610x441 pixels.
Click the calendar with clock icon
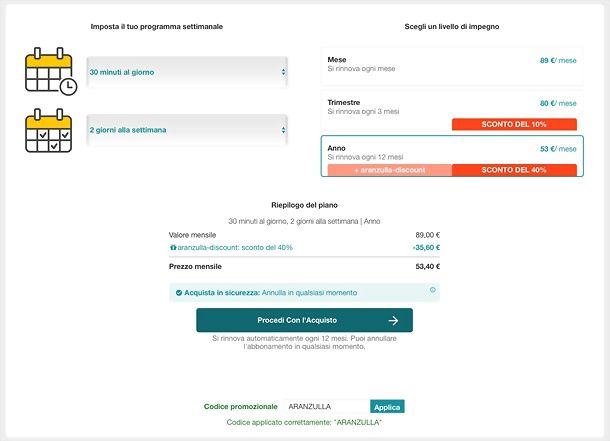pos(51,72)
